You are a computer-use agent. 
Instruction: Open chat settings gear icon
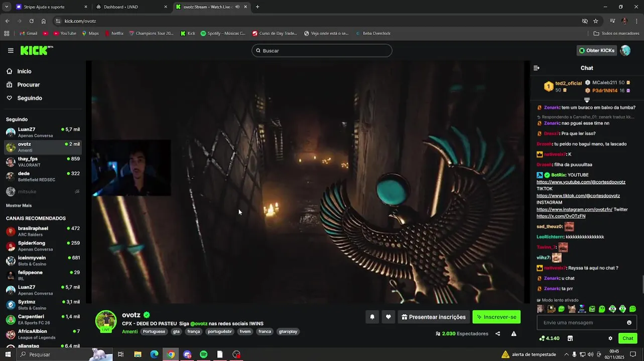610,338
